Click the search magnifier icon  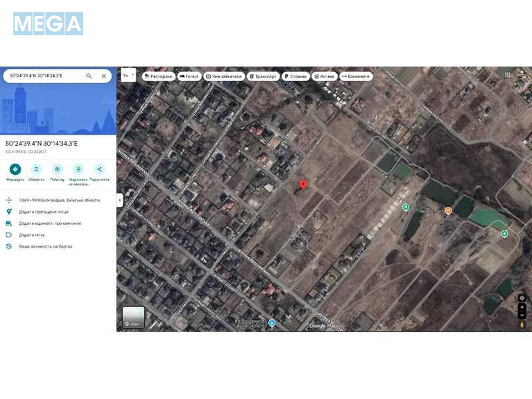pos(89,76)
